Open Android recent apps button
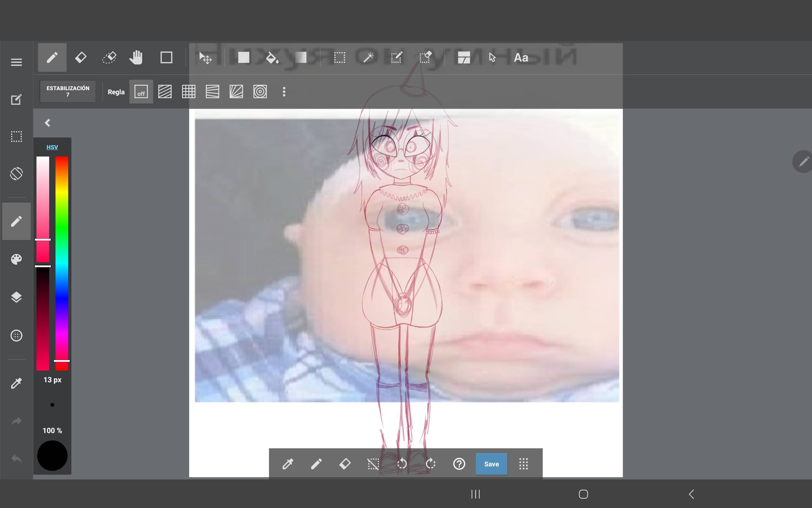The height and width of the screenshot is (508, 812). pyautogui.click(x=475, y=494)
